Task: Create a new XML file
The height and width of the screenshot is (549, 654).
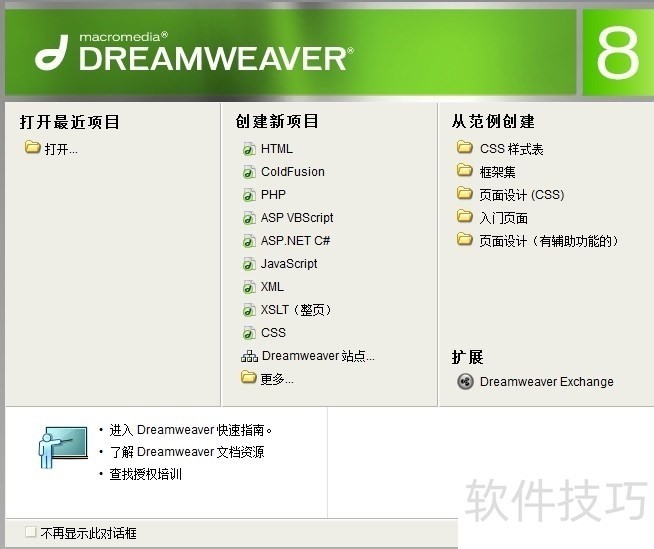Action: [x=272, y=287]
